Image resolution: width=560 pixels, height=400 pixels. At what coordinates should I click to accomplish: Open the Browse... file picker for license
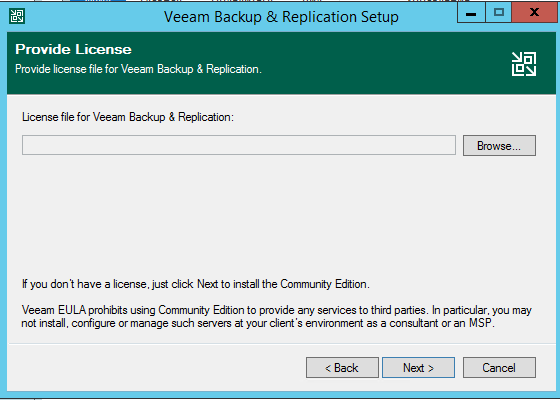(x=499, y=145)
